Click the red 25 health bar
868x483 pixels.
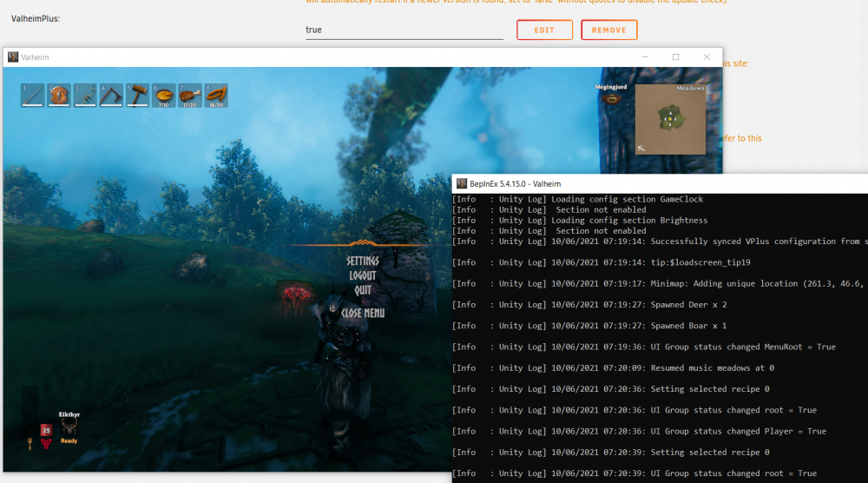coord(47,430)
